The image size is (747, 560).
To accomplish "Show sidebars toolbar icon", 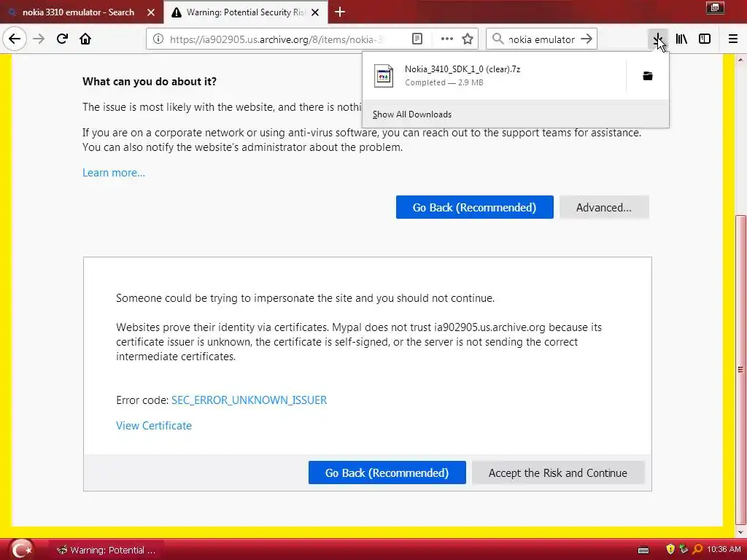I will point(705,39).
